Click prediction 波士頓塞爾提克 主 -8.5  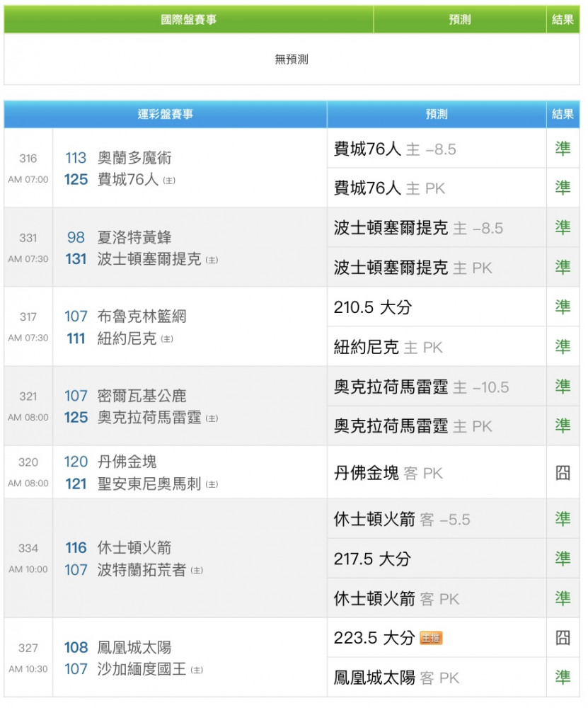(x=418, y=228)
